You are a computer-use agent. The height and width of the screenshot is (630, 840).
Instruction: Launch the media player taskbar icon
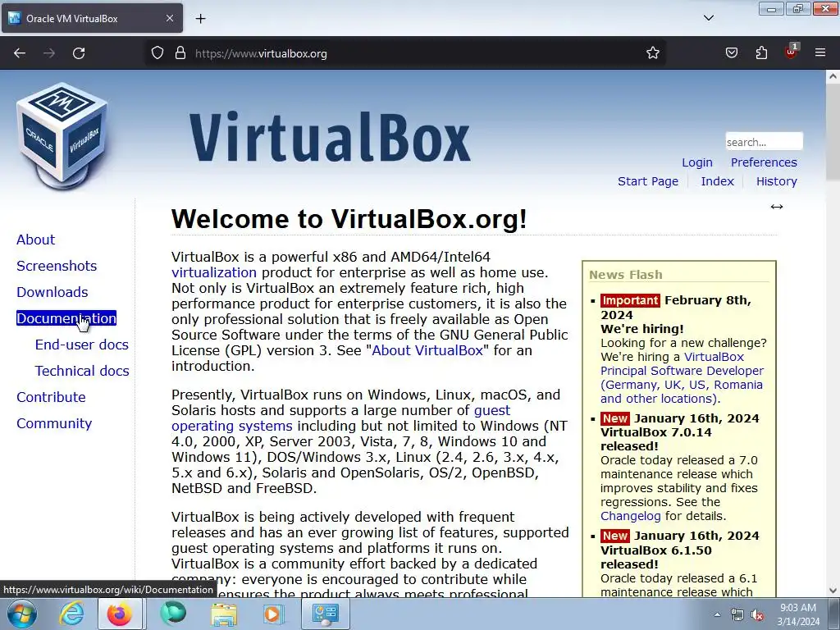point(272,614)
